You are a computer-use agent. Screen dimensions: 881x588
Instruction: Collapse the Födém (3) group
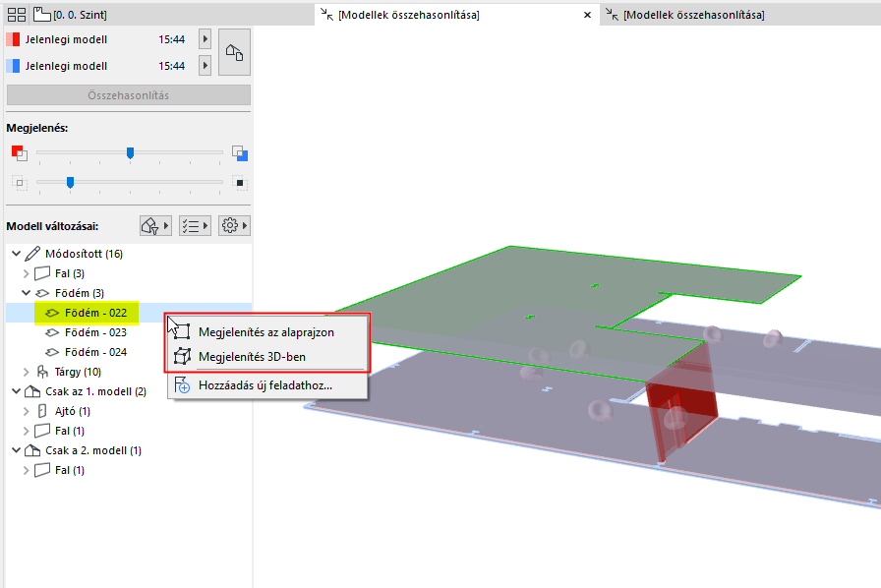point(26,293)
